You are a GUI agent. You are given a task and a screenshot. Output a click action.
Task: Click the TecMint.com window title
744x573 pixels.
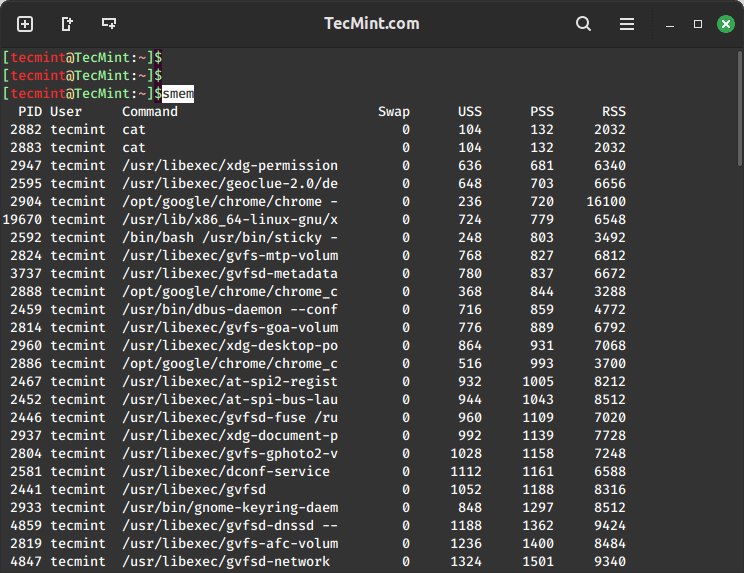click(371, 23)
